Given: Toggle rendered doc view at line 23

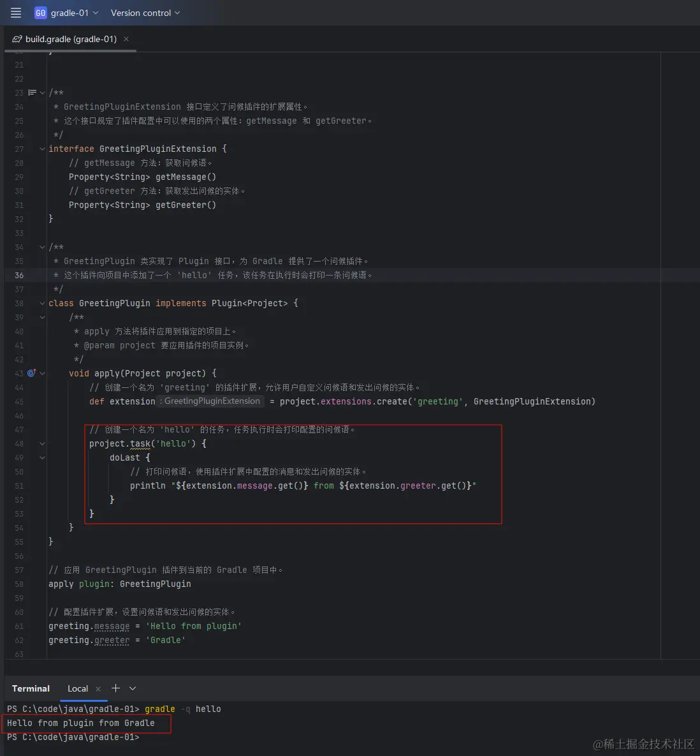Looking at the screenshot, I should [x=33, y=93].
